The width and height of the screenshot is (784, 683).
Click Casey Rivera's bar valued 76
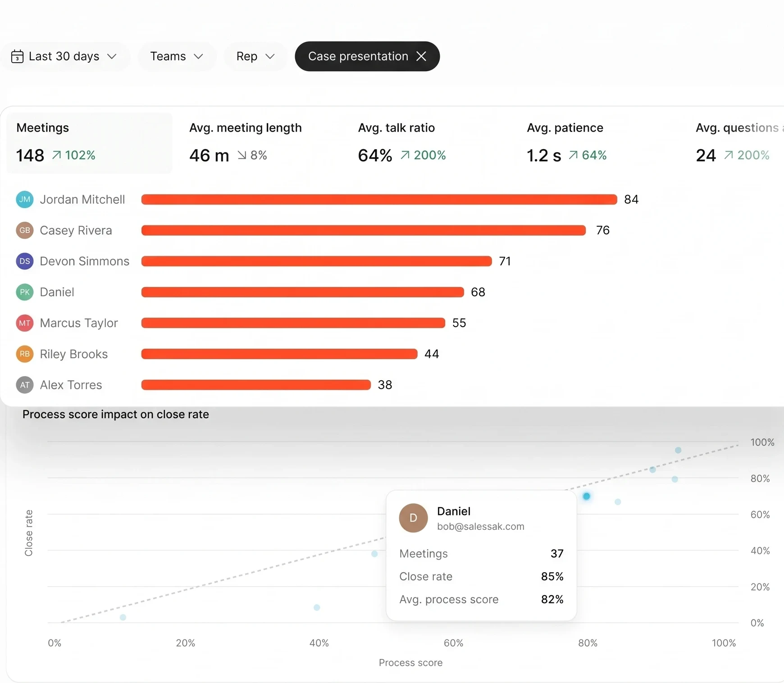click(363, 230)
